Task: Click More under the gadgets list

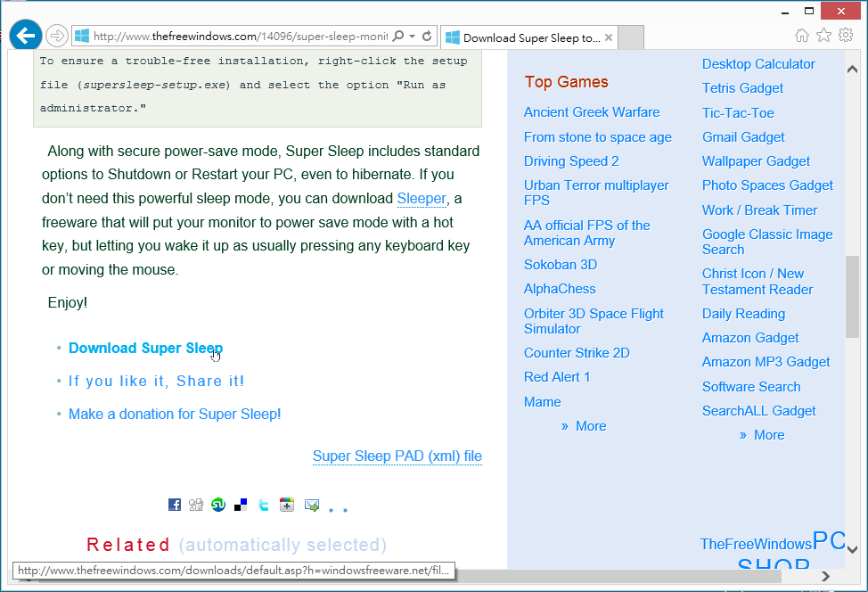Action: coord(769,435)
